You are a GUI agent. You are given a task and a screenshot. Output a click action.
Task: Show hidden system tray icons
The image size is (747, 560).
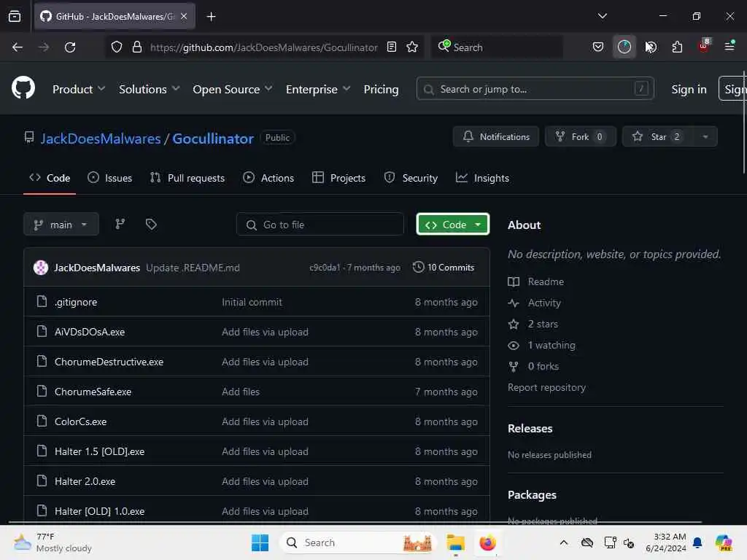pyautogui.click(x=564, y=542)
